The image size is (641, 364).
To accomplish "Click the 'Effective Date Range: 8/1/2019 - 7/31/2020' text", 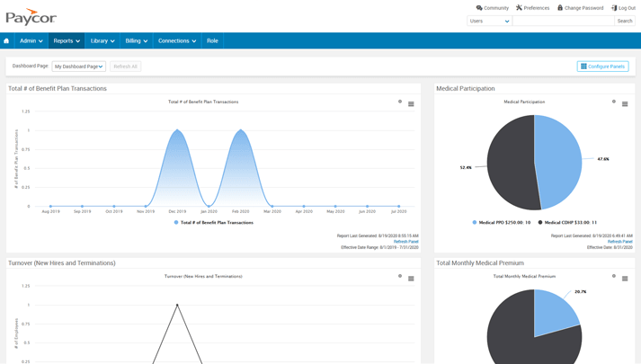I will (x=379, y=247).
